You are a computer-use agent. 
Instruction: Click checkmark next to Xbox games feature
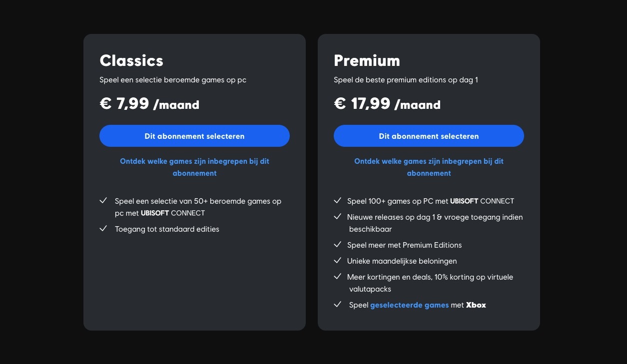tap(338, 304)
